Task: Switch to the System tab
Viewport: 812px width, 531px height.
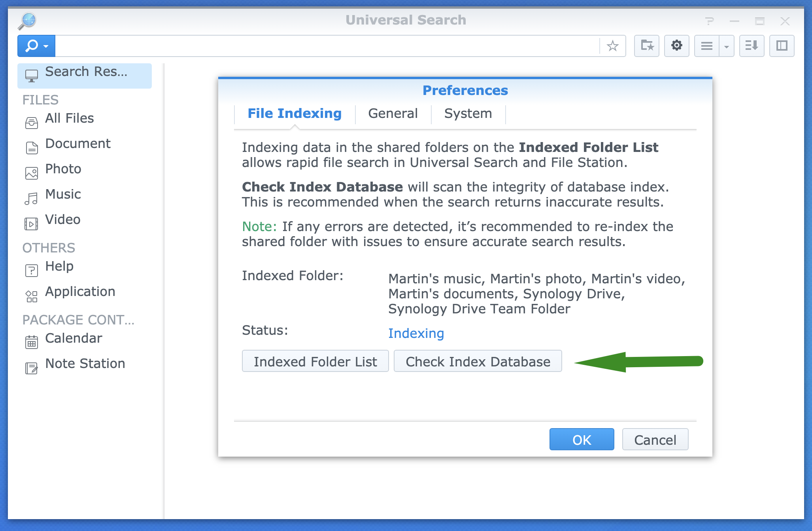Action: coord(468,114)
